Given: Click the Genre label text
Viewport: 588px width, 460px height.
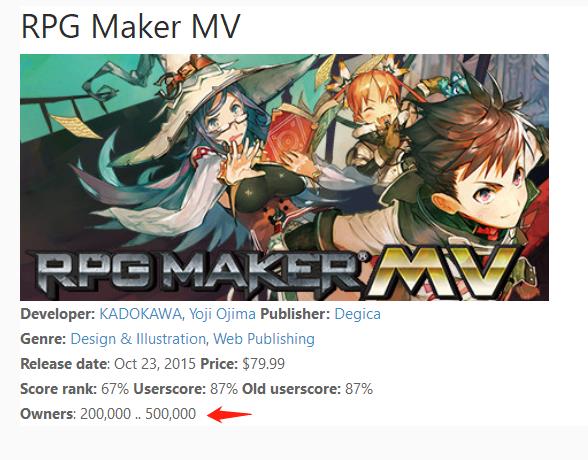Looking at the screenshot, I should coord(43,339).
